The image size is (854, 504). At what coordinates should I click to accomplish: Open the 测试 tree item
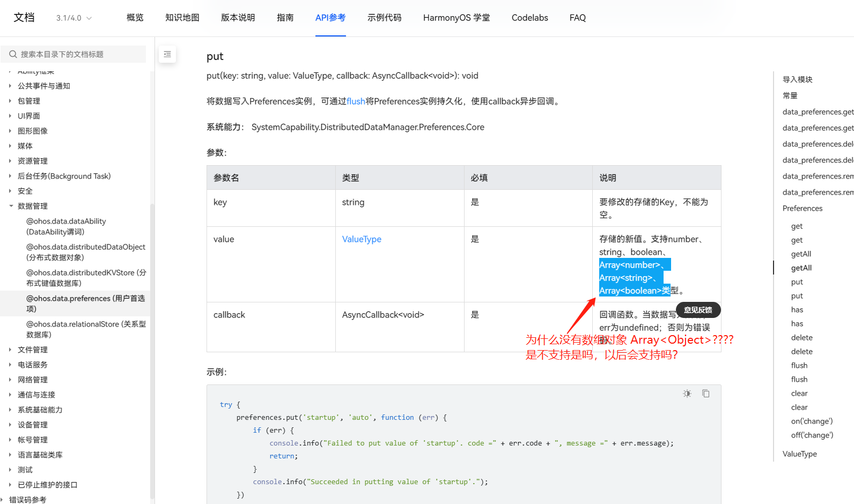(25, 470)
